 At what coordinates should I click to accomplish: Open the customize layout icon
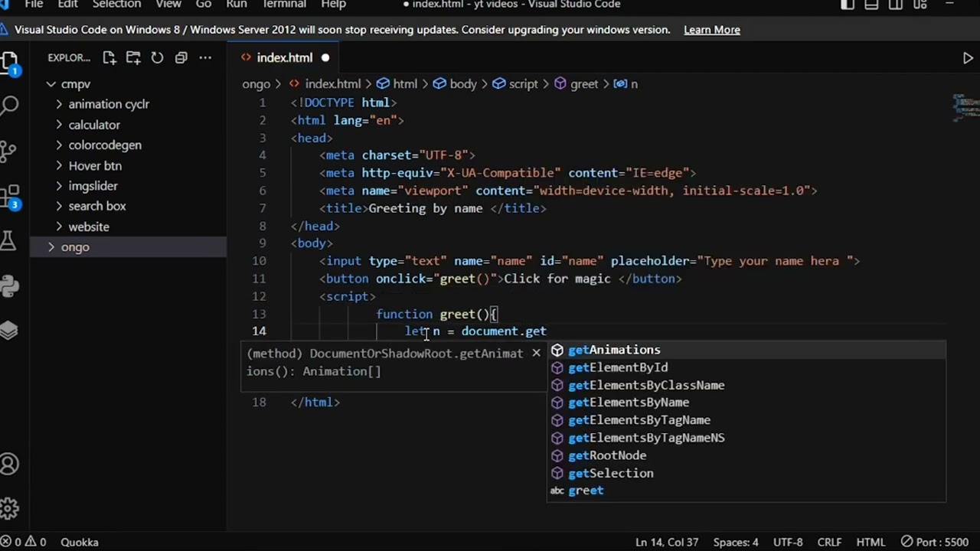pyautogui.click(x=919, y=5)
